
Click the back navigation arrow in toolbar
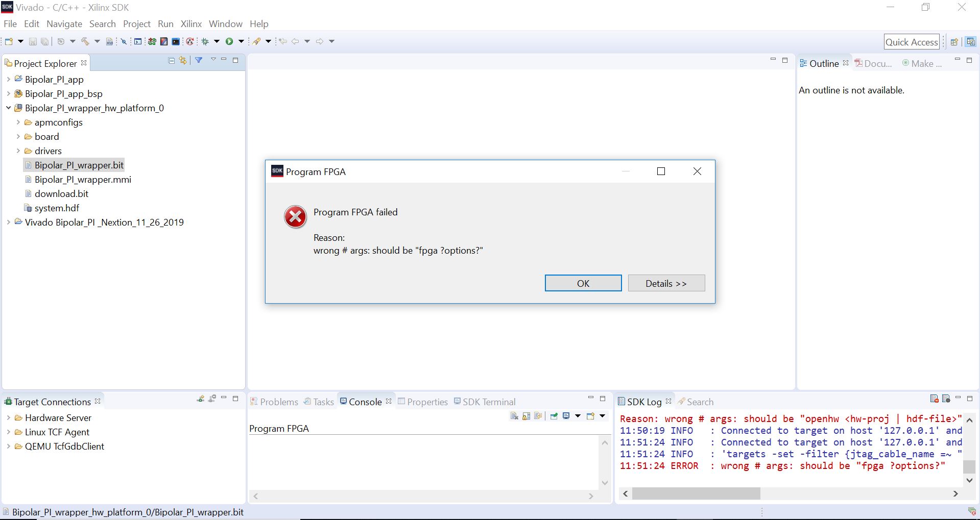click(295, 41)
